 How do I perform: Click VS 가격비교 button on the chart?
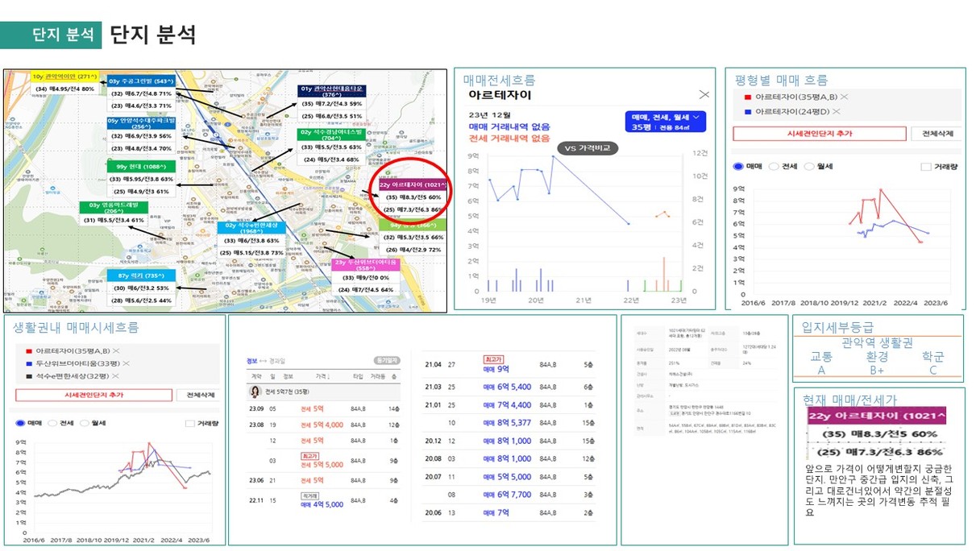(588, 148)
